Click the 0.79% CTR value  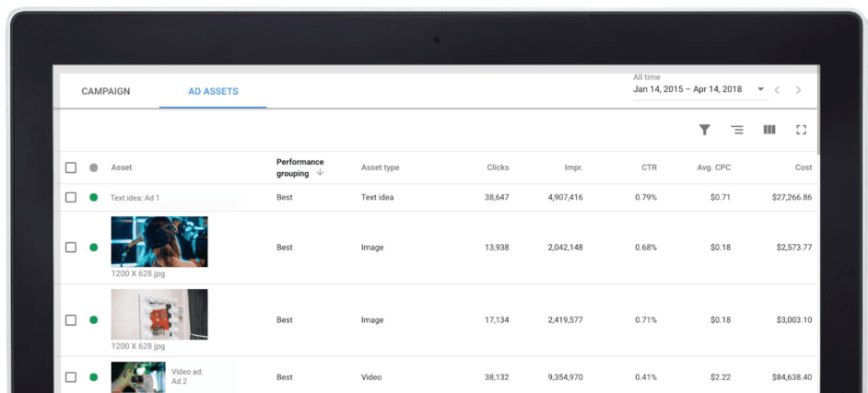[646, 197]
